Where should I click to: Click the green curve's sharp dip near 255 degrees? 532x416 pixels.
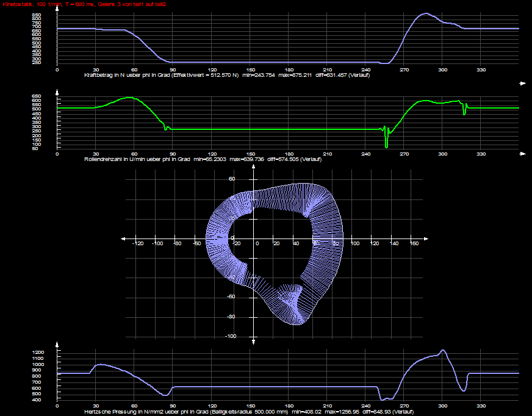coord(386,145)
